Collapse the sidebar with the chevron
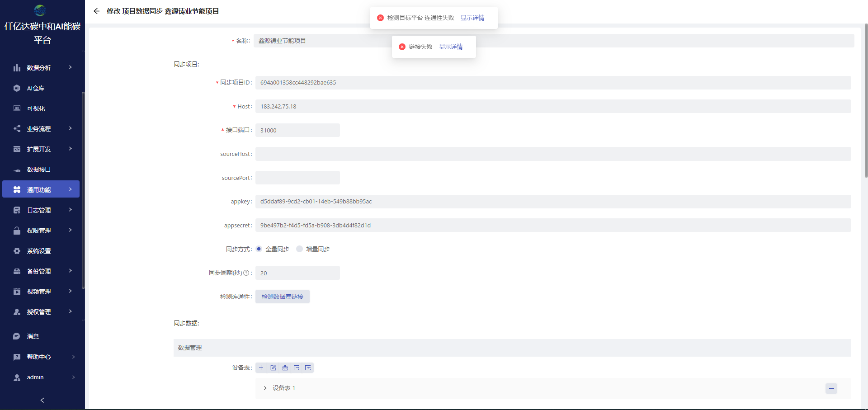868x410 pixels. click(x=42, y=400)
